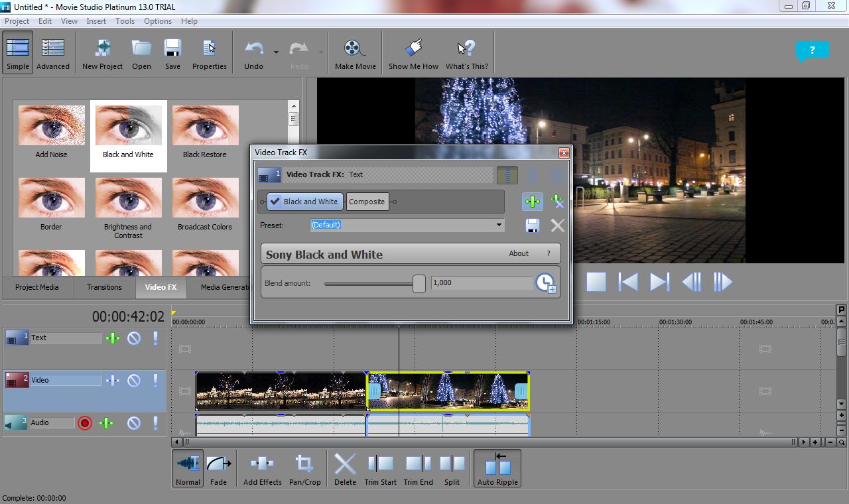Click the Animate clock icon

545,283
